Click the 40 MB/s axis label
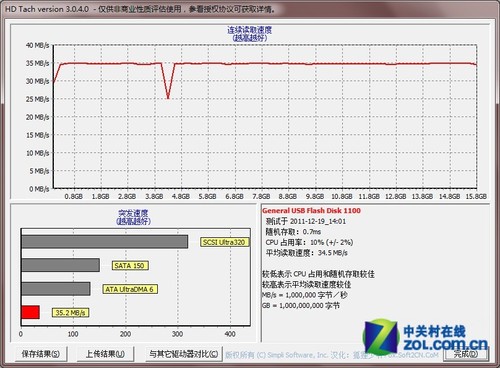Screen dimensions: 500x368 coord(38,45)
